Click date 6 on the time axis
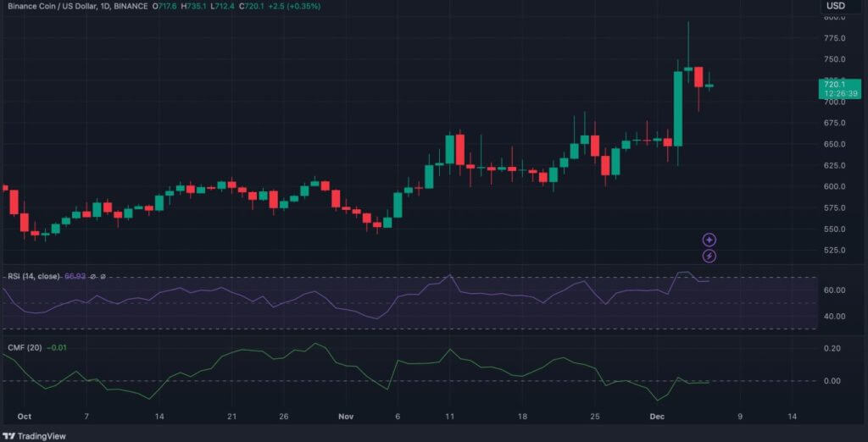868x442 pixels. click(398, 417)
